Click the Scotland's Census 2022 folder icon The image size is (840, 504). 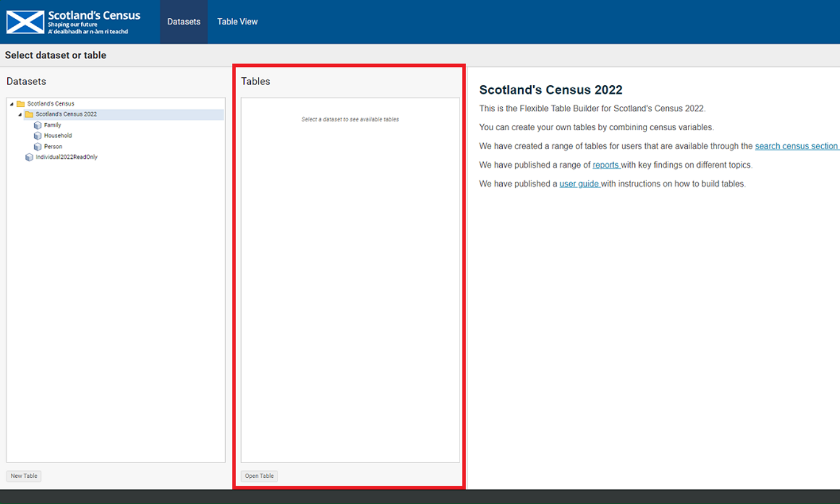tap(29, 114)
